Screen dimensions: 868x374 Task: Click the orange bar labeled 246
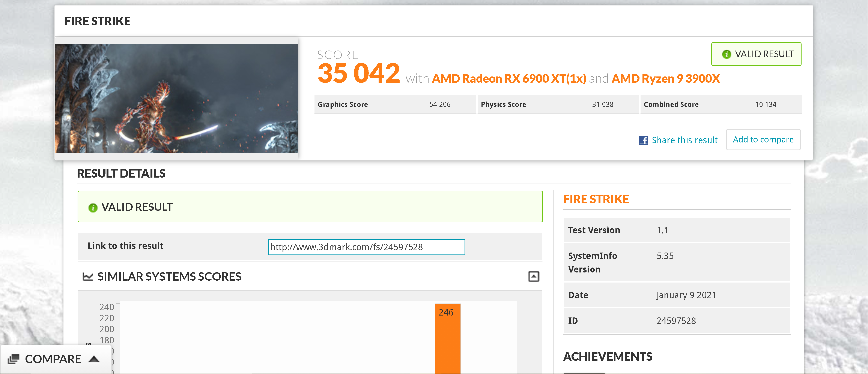tap(447, 339)
